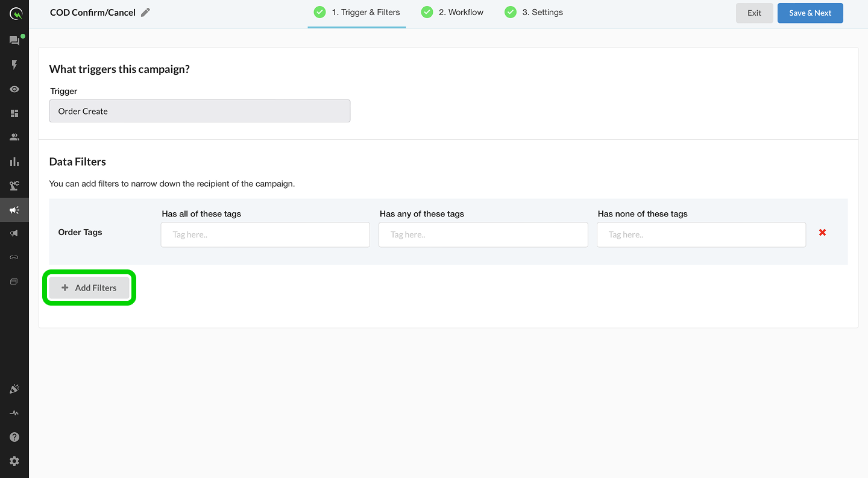Click the lightning bolt icon in sidebar
This screenshot has width=868, height=478.
pos(14,65)
